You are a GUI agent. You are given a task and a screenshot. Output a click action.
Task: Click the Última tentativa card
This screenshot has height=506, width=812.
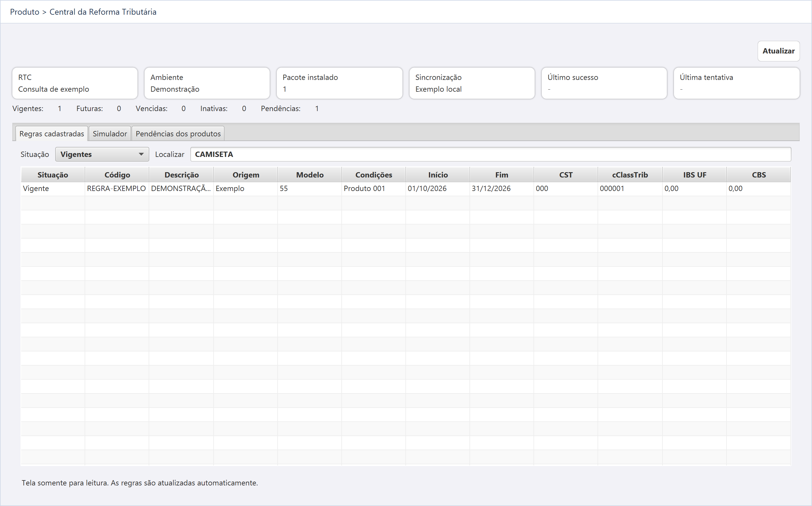(736, 83)
